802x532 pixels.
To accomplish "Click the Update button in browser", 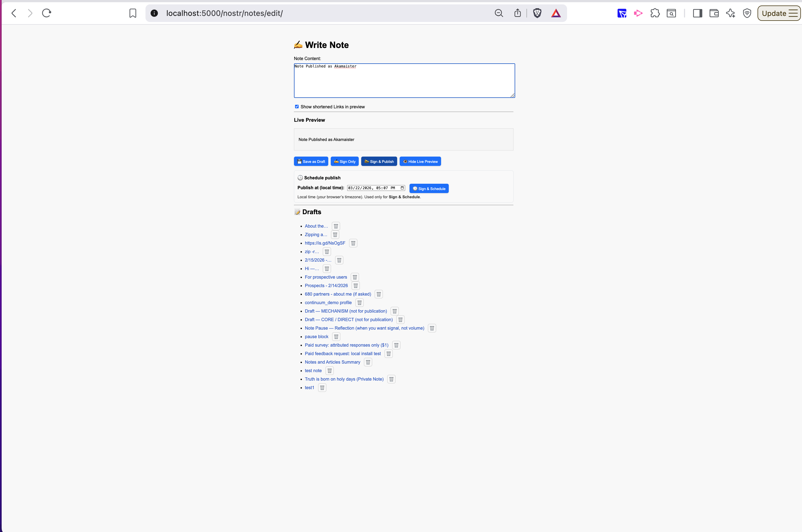I will [x=774, y=13].
